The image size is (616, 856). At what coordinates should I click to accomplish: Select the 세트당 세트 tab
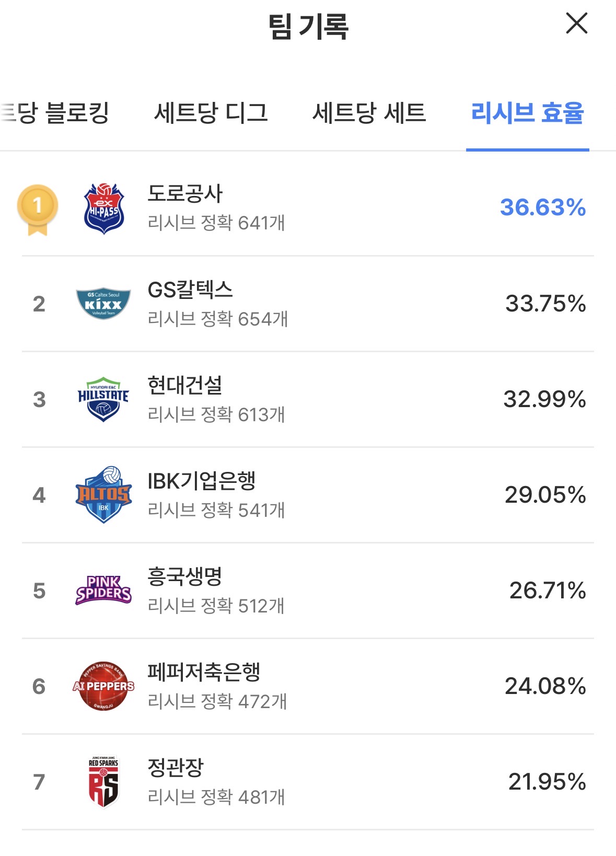click(x=369, y=113)
